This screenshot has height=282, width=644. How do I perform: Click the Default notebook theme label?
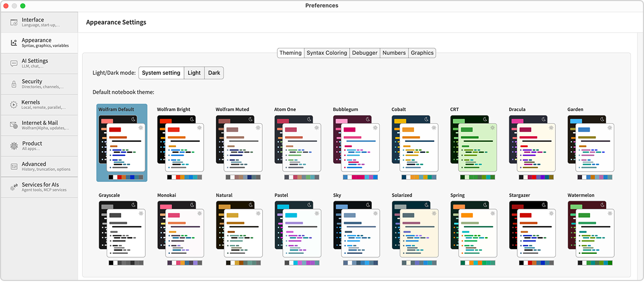coord(123,92)
